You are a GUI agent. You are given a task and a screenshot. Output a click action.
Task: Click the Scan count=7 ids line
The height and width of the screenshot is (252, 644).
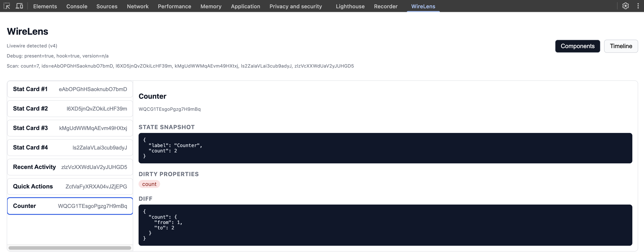point(180,66)
